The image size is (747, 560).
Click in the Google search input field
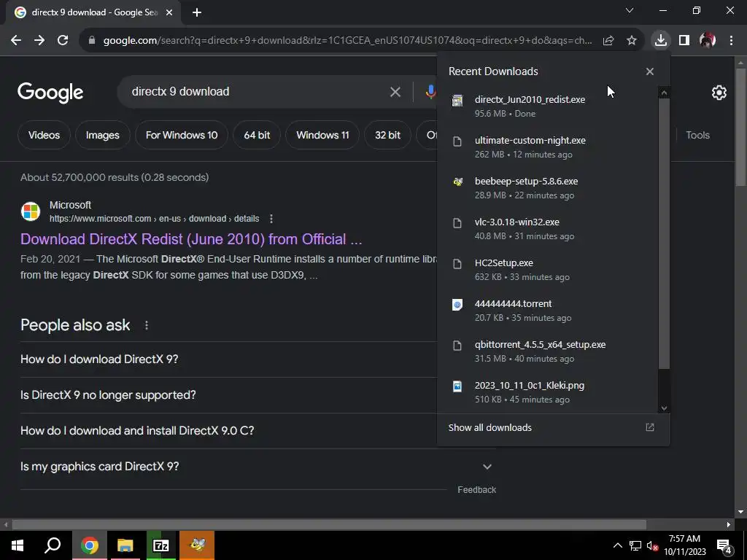pyautogui.click(x=258, y=91)
